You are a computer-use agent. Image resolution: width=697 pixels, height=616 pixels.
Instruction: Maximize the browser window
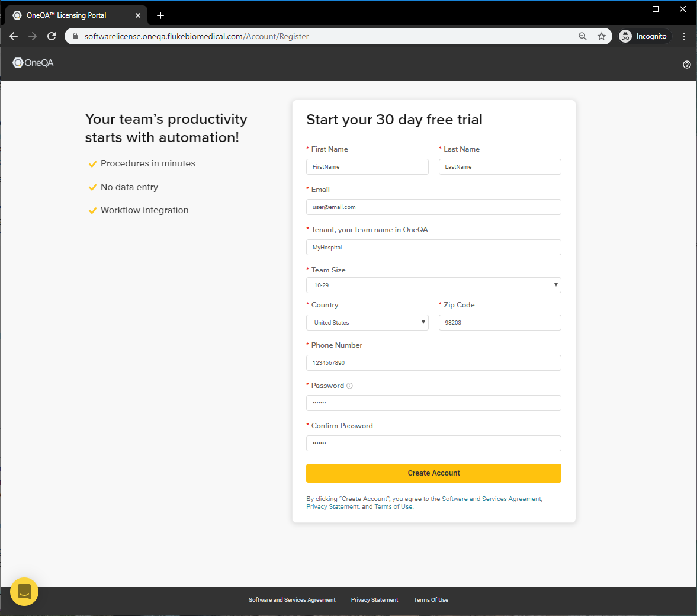point(655,9)
